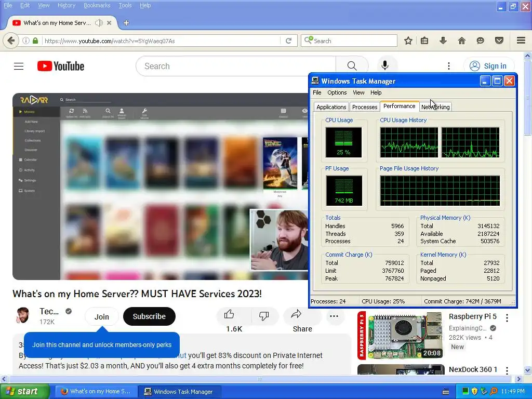Click Task Manager CPU tray icon
This screenshot has height=399, width=532.
(465, 391)
